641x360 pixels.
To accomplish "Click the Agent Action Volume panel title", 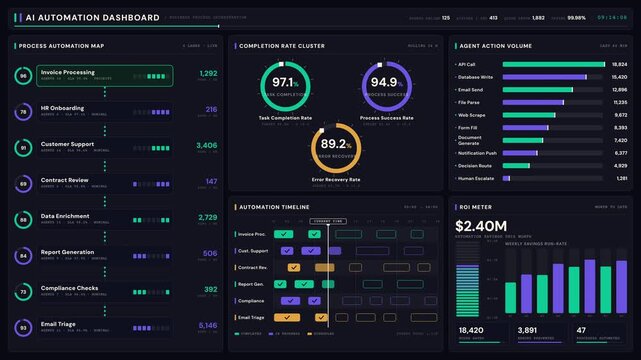I will [x=495, y=46].
